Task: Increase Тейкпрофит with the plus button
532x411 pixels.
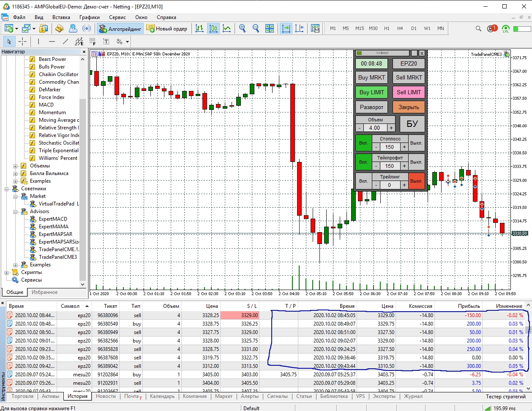Action: click(404, 166)
